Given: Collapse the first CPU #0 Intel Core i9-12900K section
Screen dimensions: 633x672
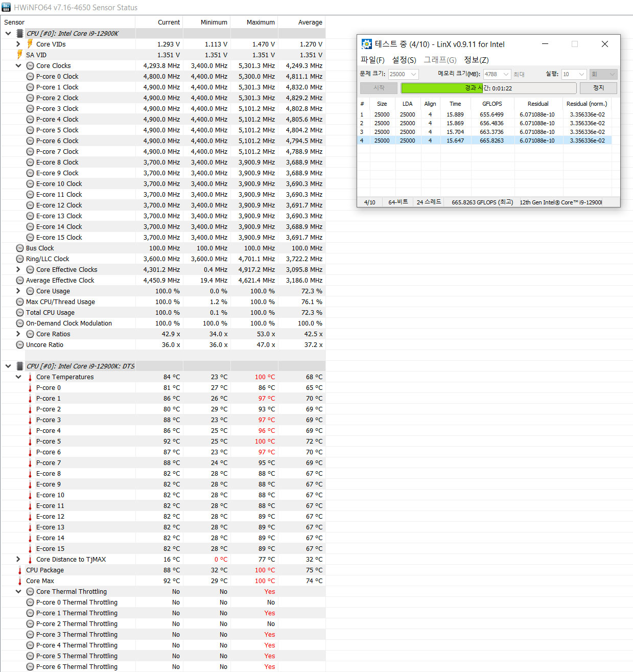Looking at the screenshot, I should click(8, 33).
